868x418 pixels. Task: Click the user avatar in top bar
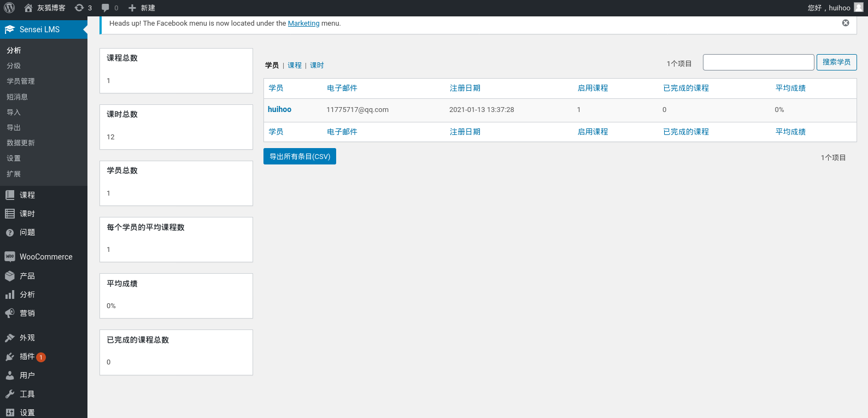point(859,8)
